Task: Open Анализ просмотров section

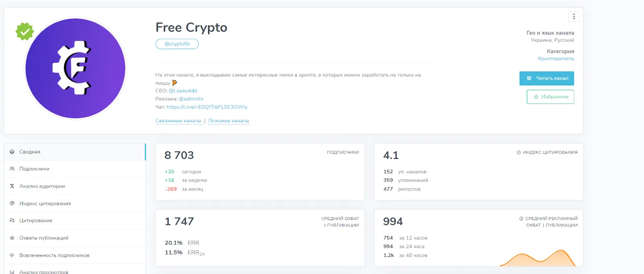Action: 75,270
